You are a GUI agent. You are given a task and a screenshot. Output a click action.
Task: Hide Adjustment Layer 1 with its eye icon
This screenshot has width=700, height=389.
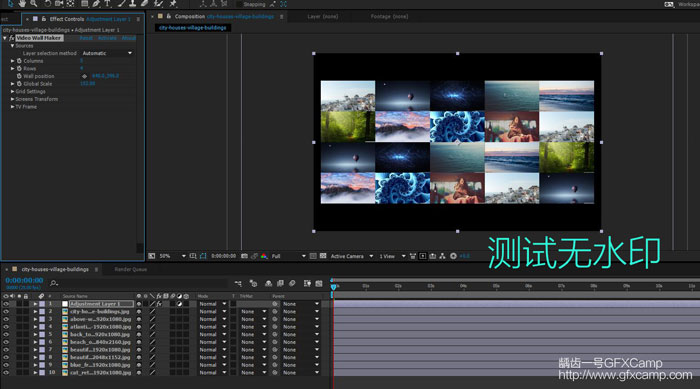click(x=6, y=304)
